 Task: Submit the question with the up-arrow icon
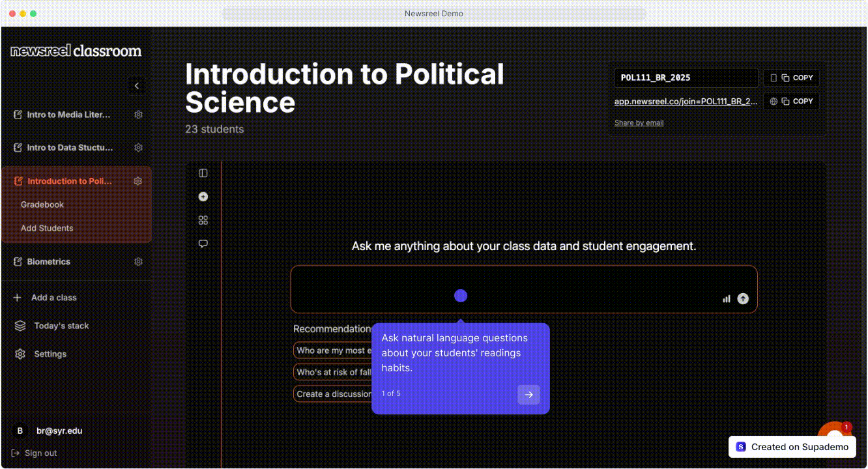(742, 298)
